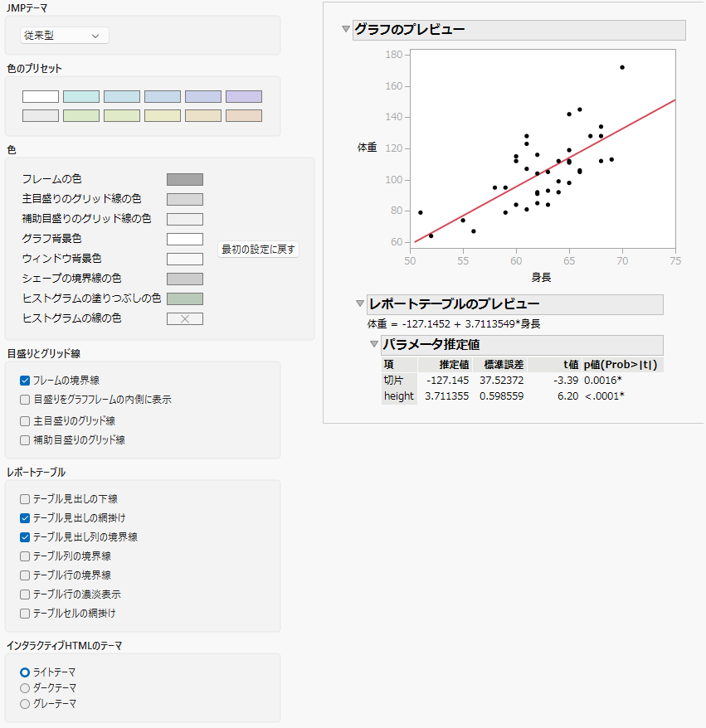
Task: Check the テーブル見出しの下線 option
Action: 25,499
